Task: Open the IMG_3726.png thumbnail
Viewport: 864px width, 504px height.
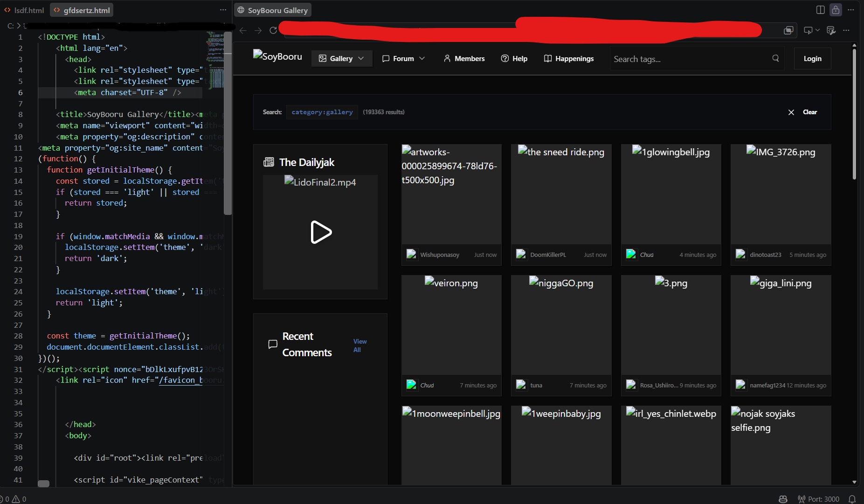Action: [x=781, y=194]
